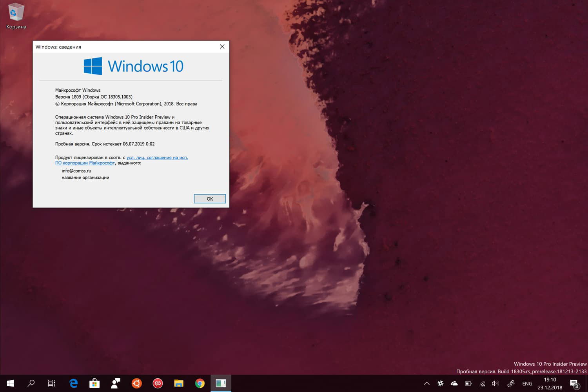Open the Start menu

10,383
